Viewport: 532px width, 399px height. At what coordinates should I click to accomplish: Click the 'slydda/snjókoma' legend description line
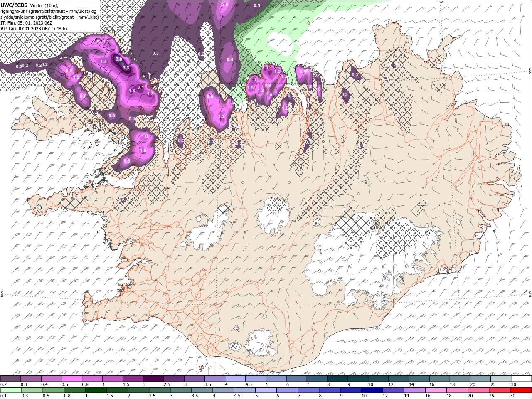(49, 17)
